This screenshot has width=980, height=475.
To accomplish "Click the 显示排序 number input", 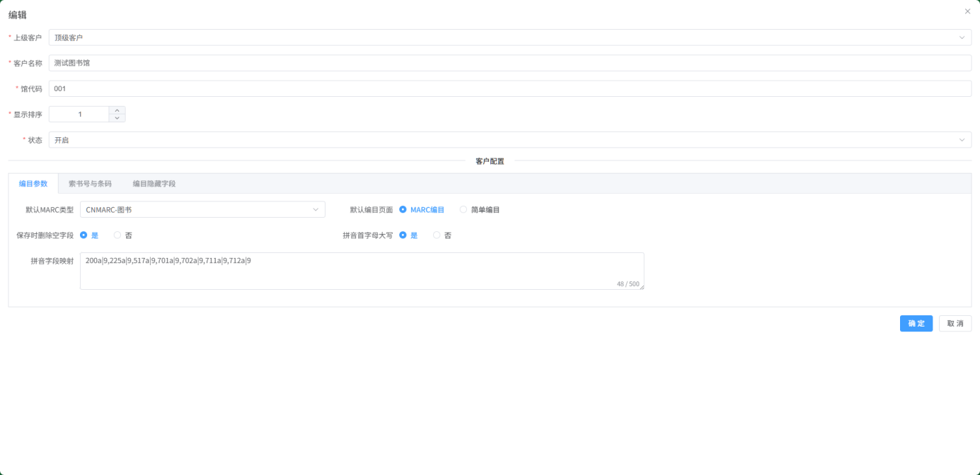I will 79,115.
